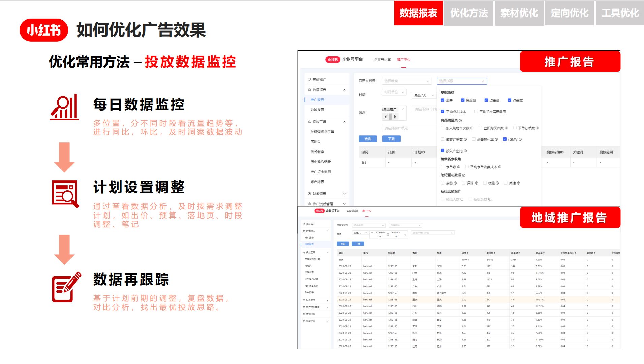Click the 帮助中心 help icon

304,321
